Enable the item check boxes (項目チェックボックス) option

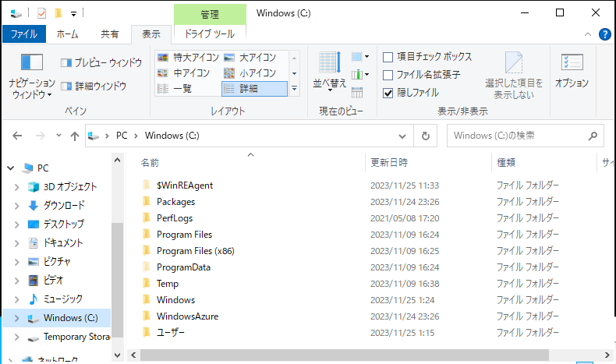point(388,58)
